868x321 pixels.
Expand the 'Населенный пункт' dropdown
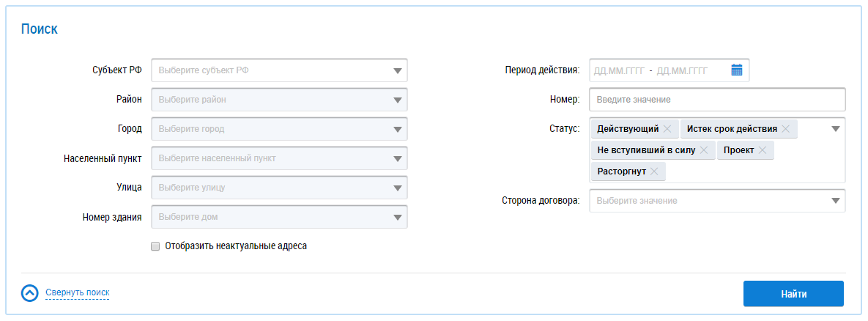(279, 158)
